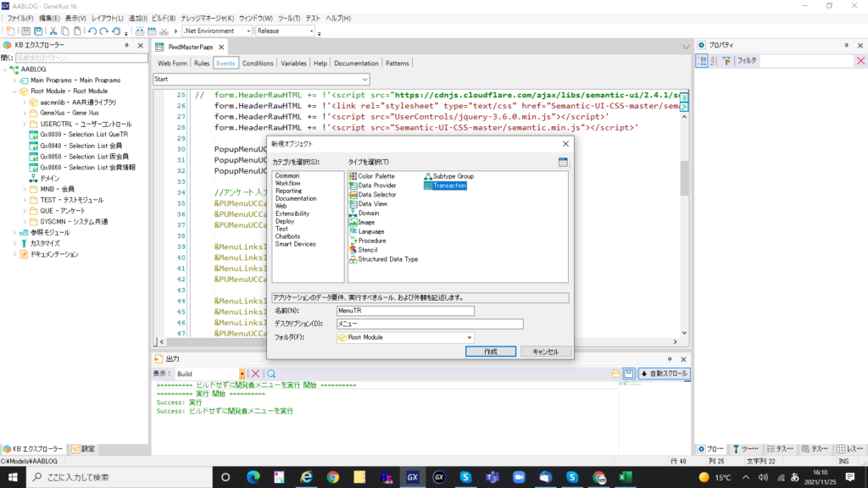Select Domain object type

coord(364,213)
